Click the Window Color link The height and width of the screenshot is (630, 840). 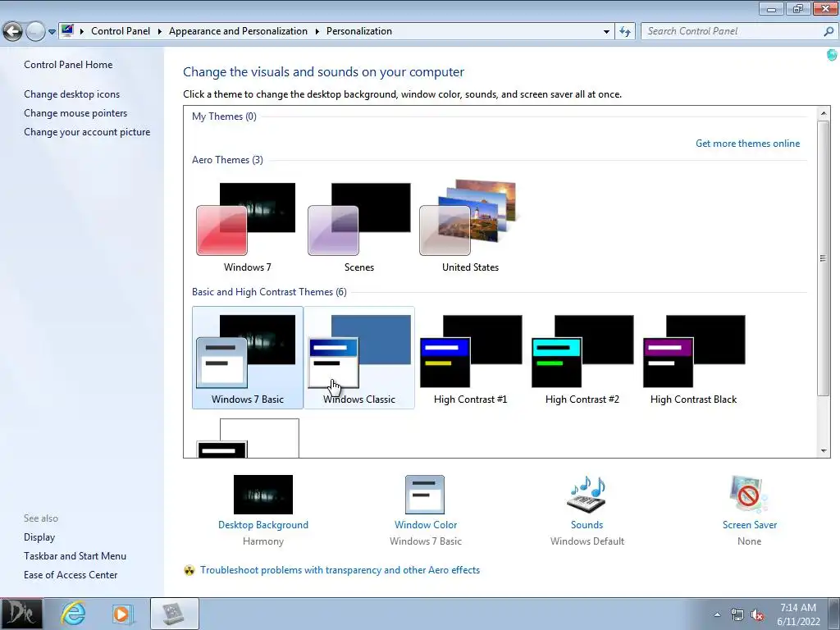click(x=426, y=525)
